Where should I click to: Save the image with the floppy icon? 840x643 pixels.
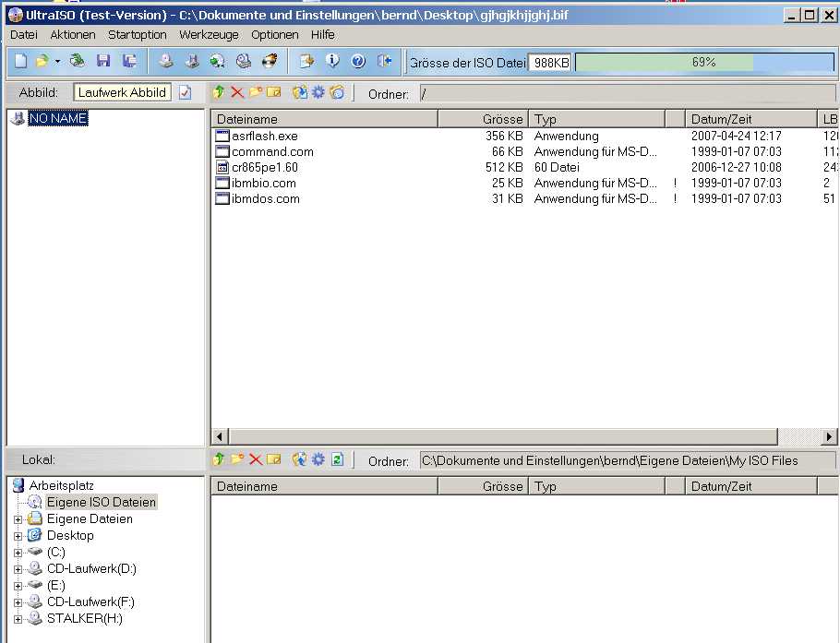tap(103, 61)
